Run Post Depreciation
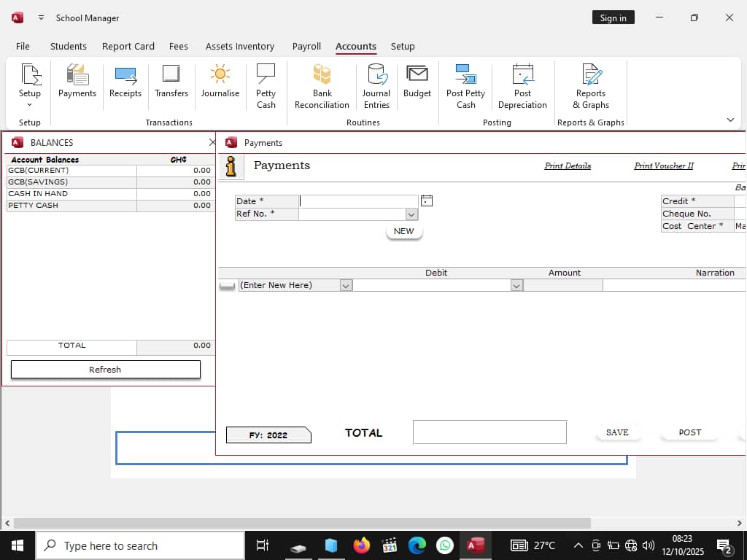The height and width of the screenshot is (560, 747). click(x=522, y=86)
